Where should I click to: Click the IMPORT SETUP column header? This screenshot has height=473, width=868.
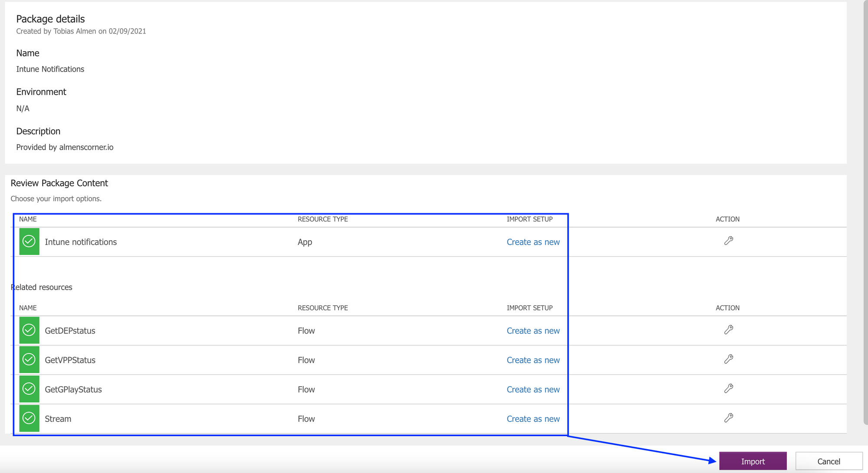(x=529, y=219)
